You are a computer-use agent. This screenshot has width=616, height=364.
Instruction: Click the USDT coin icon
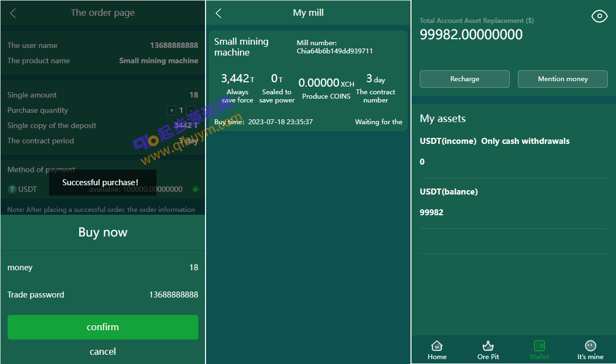(x=12, y=189)
